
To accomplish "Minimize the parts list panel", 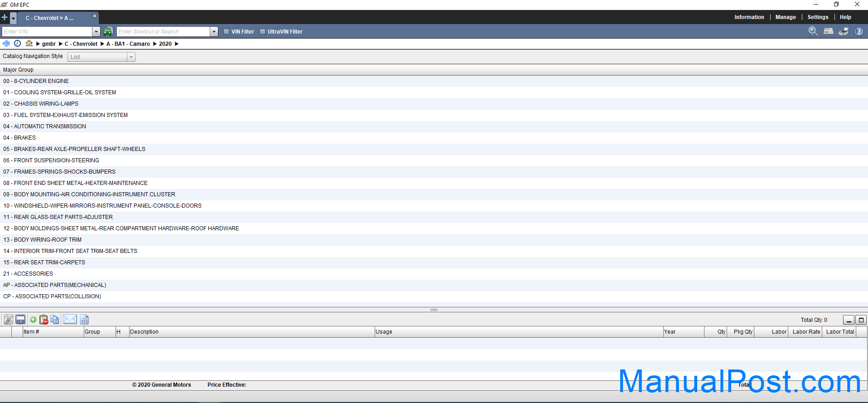I will pos(849,320).
